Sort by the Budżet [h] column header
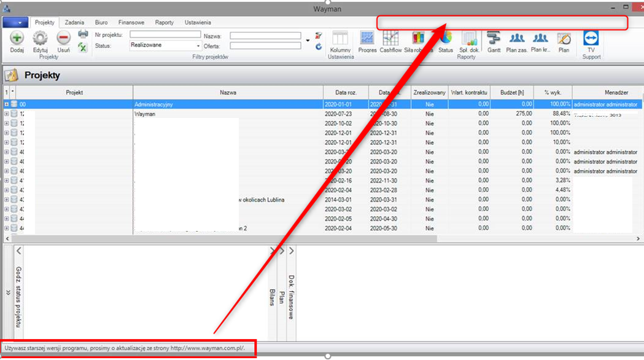 [x=512, y=93]
